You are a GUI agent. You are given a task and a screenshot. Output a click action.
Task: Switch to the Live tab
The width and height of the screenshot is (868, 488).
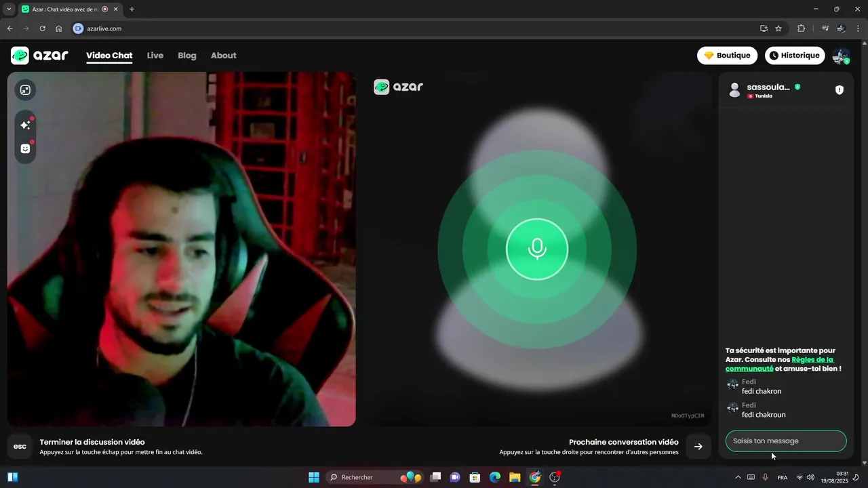[155, 56]
